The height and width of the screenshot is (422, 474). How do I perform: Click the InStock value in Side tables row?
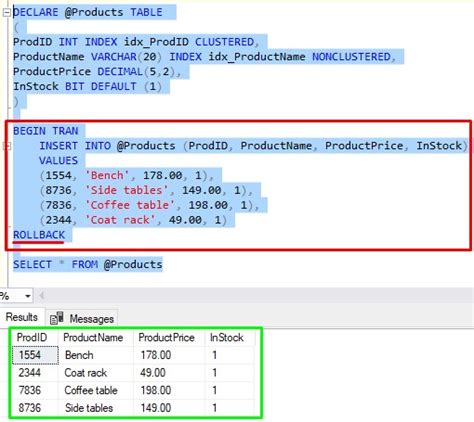(230, 408)
